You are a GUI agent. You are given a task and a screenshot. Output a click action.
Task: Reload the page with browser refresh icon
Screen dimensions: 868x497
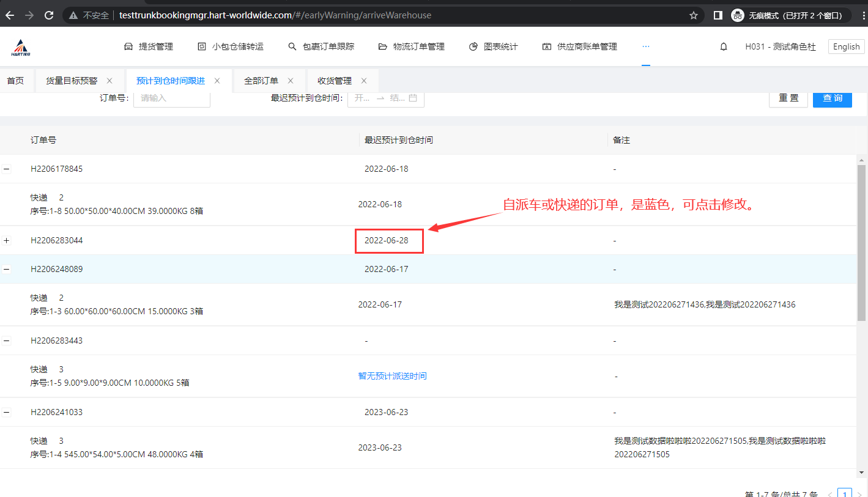[49, 15]
